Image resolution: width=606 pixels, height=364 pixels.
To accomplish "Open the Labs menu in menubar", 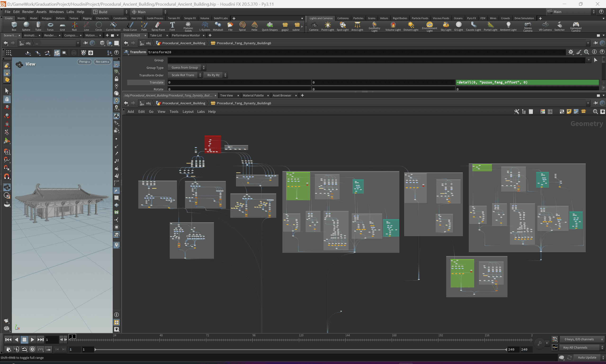I will tap(70, 12).
